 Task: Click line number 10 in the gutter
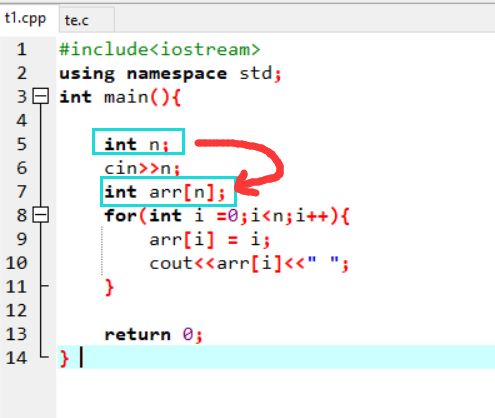click(16, 263)
